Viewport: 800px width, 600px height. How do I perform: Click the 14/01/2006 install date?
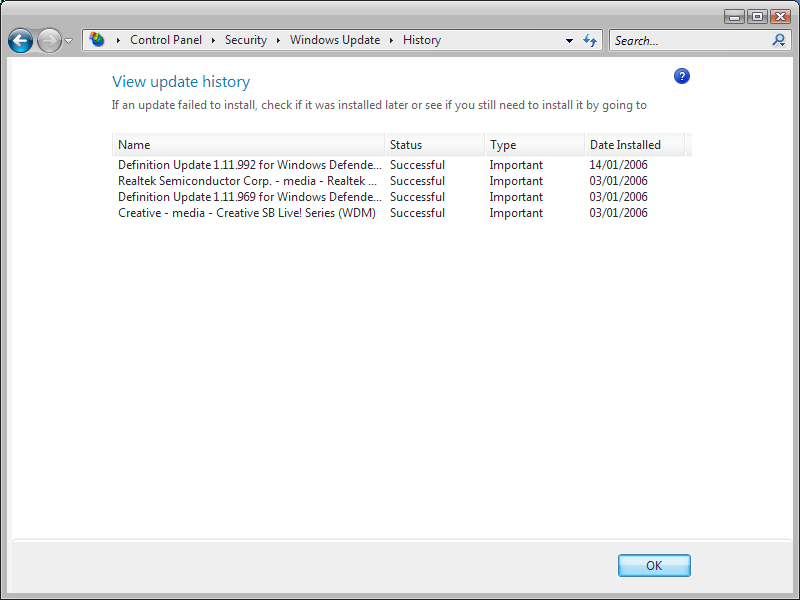click(x=618, y=165)
